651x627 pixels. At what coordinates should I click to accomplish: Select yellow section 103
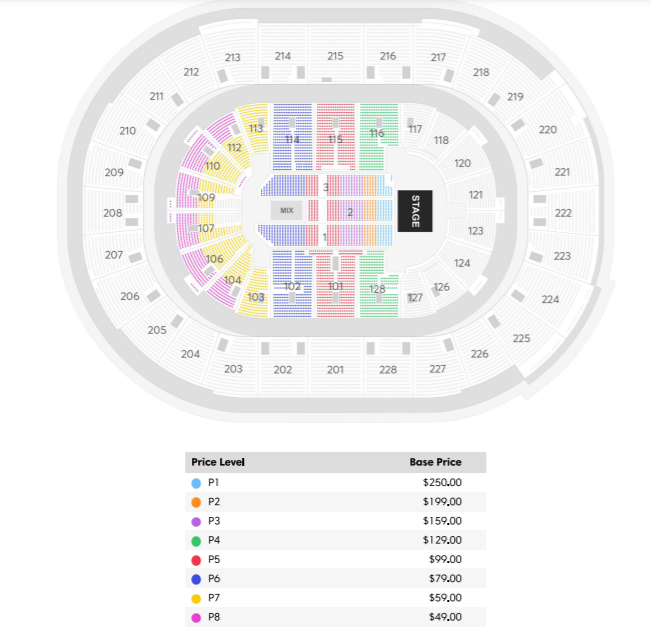(256, 293)
